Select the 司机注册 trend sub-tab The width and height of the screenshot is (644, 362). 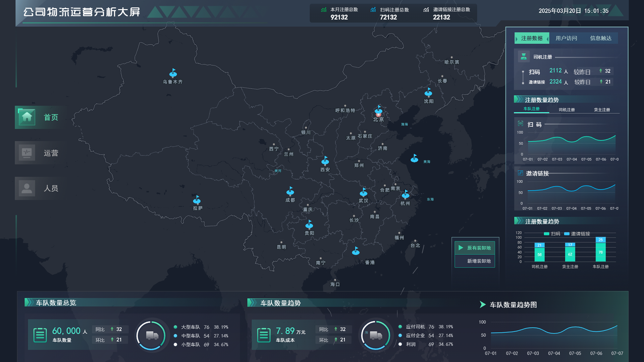567,110
